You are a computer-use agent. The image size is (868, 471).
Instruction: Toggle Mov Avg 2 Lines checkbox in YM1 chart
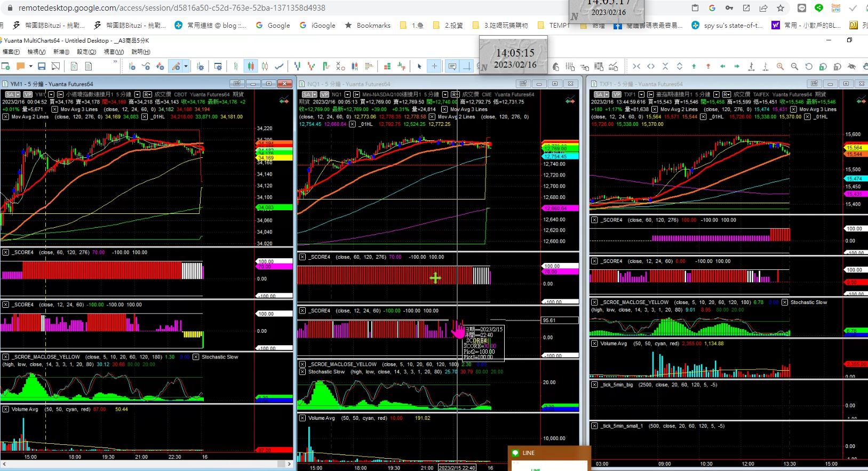click(x=5, y=117)
